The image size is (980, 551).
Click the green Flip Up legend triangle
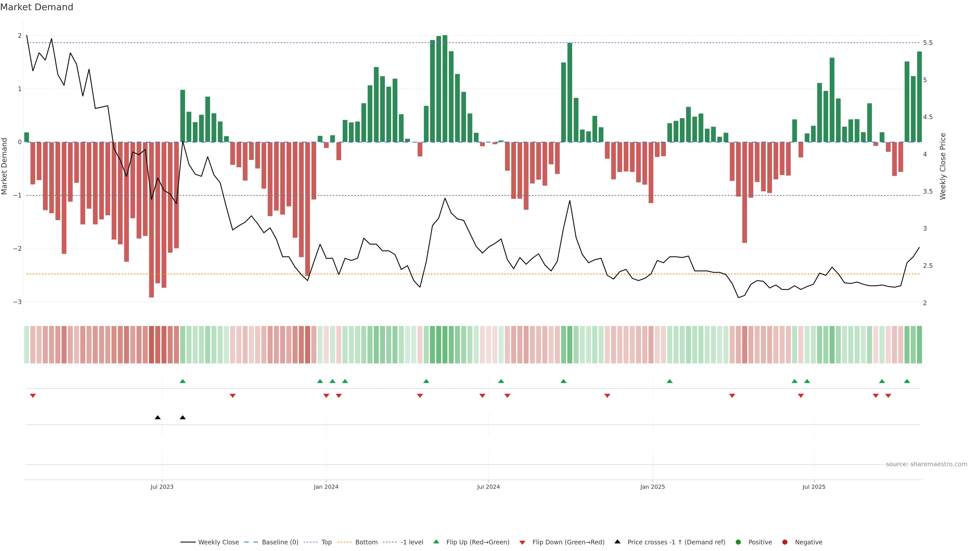436,542
